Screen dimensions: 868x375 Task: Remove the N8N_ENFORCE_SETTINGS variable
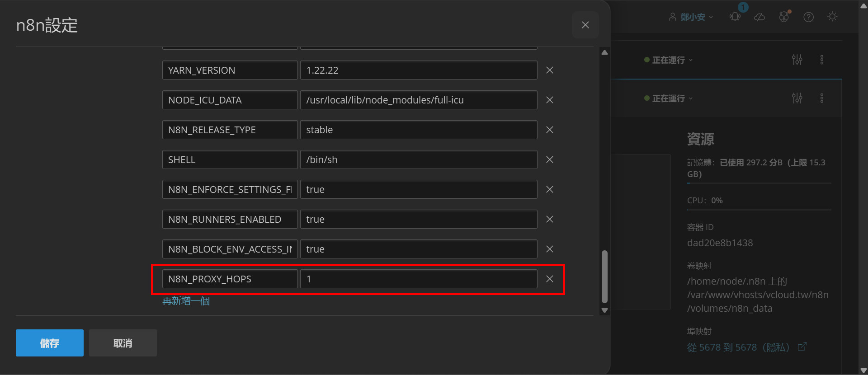point(550,189)
